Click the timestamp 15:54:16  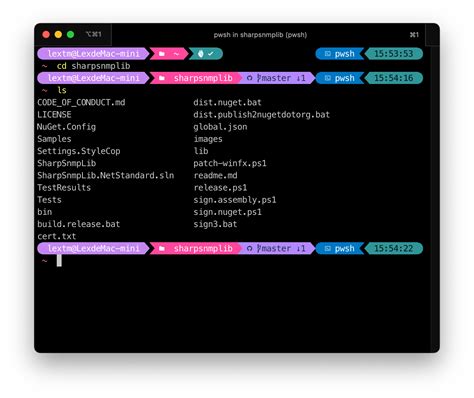[393, 78]
